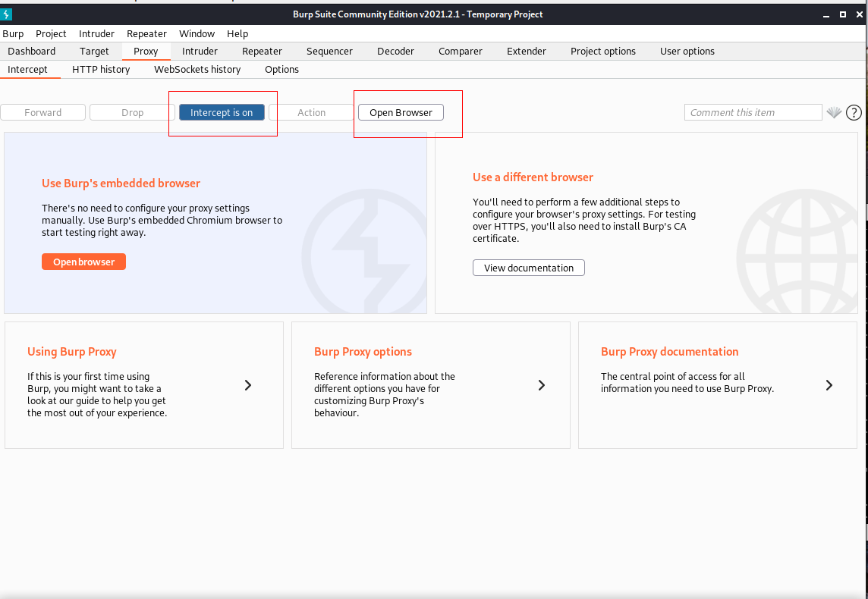
Task: Click the Forward button
Action: pos(42,112)
